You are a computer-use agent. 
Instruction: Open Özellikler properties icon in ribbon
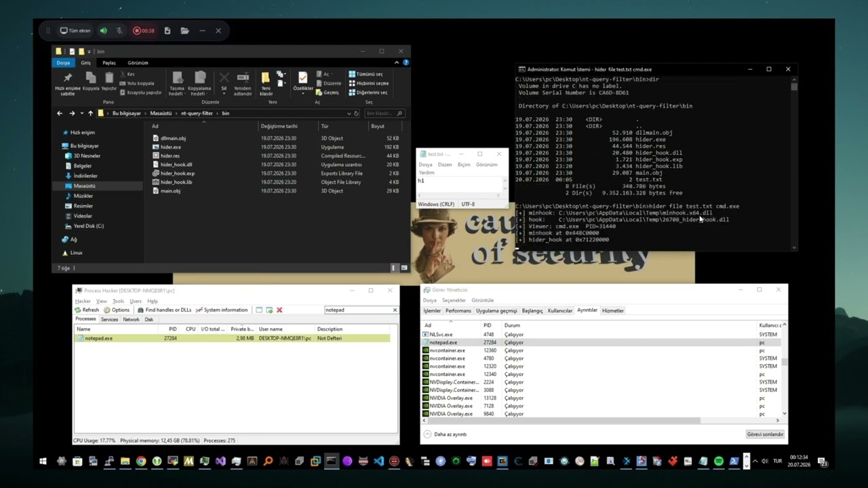[x=303, y=82]
